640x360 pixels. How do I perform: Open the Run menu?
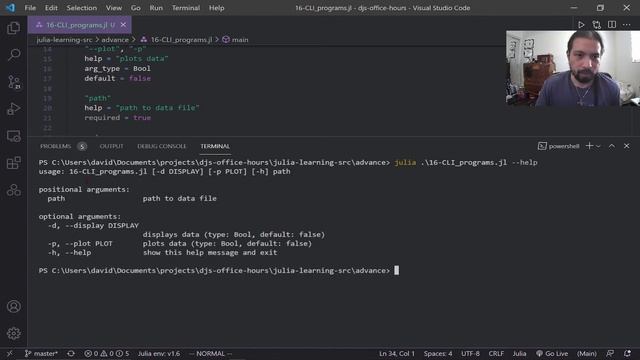[156, 8]
